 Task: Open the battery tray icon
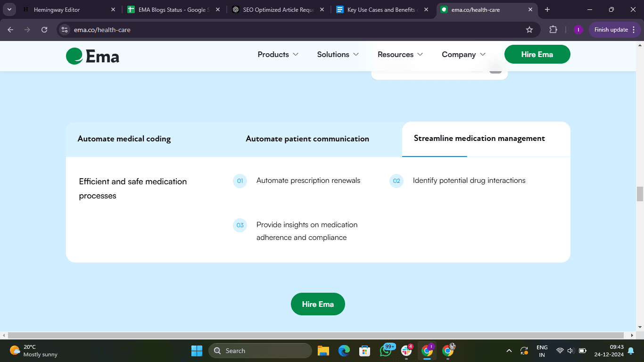tap(582, 351)
